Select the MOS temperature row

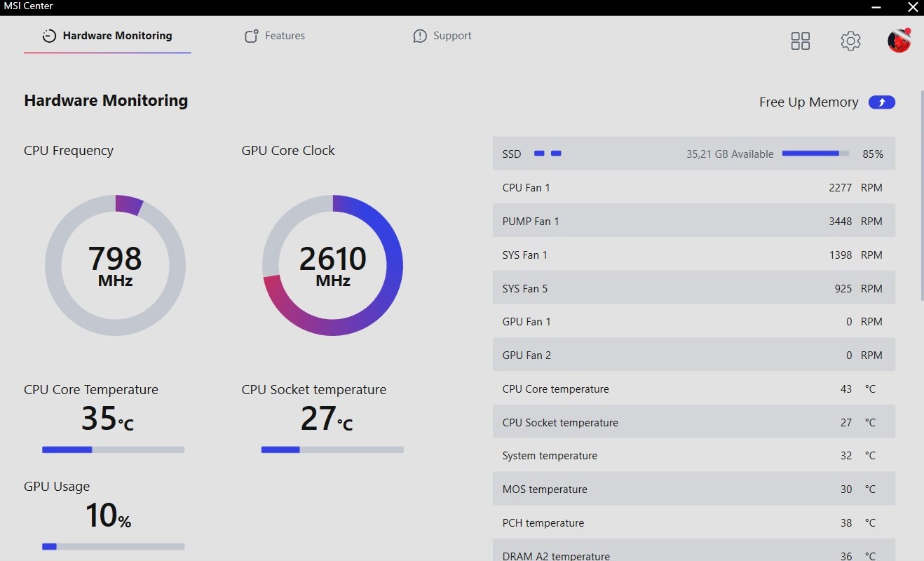tap(694, 489)
